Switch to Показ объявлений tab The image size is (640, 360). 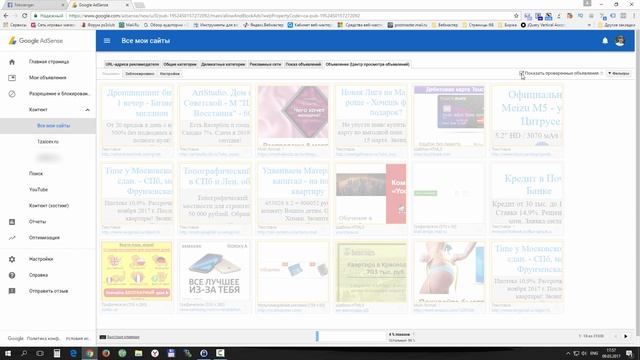coord(303,64)
